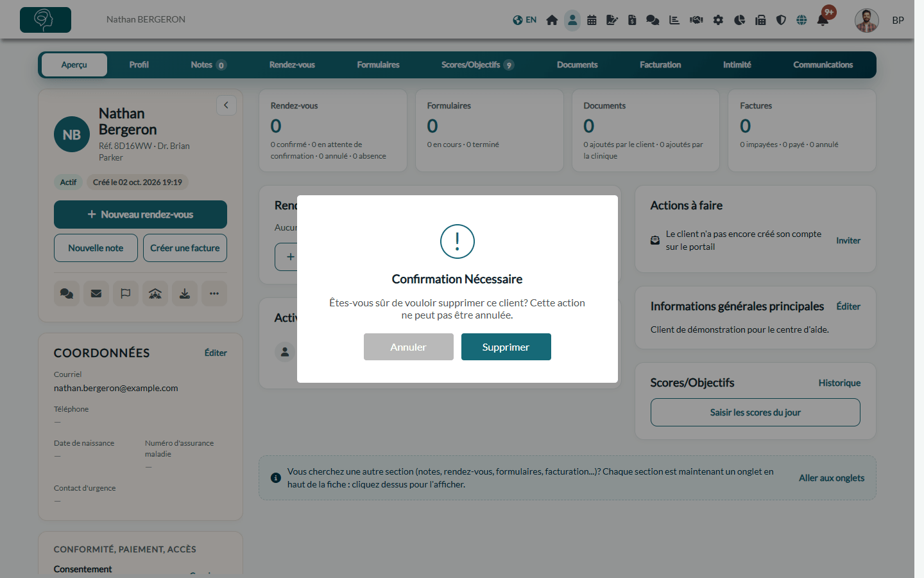Open the chat bubbles icon in top bar

point(653,20)
